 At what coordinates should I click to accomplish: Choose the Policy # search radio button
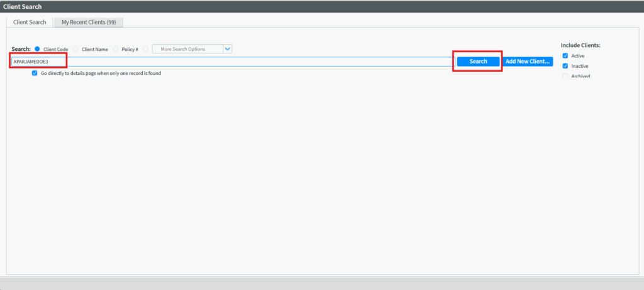[x=116, y=49]
